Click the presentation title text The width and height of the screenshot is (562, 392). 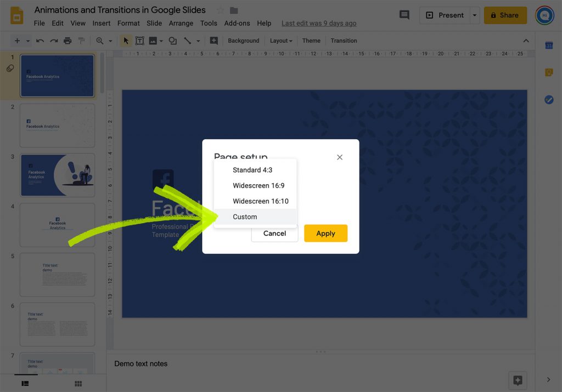(120, 10)
